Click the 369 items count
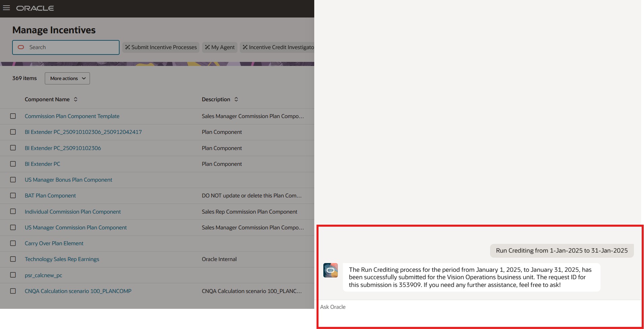The height and width of the screenshot is (329, 644). coord(25,78)
